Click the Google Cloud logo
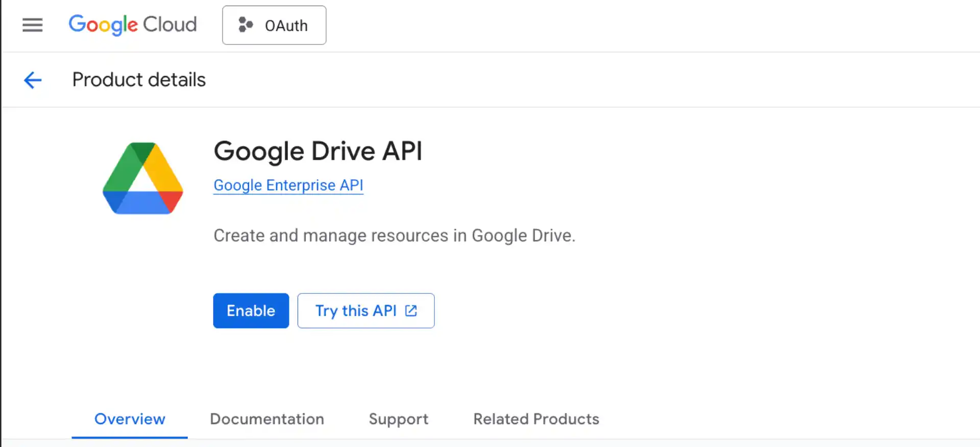The image size is (980, 447). (x=133, y=24)
